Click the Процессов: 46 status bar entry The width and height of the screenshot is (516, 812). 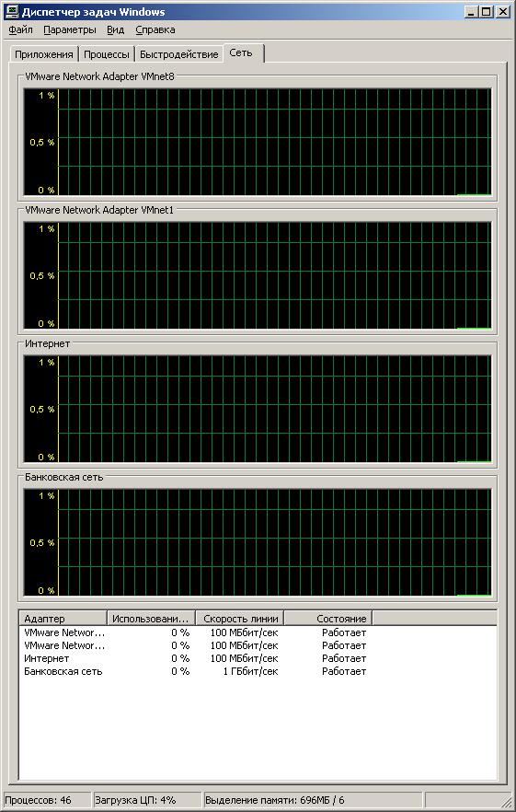(47, 800)
